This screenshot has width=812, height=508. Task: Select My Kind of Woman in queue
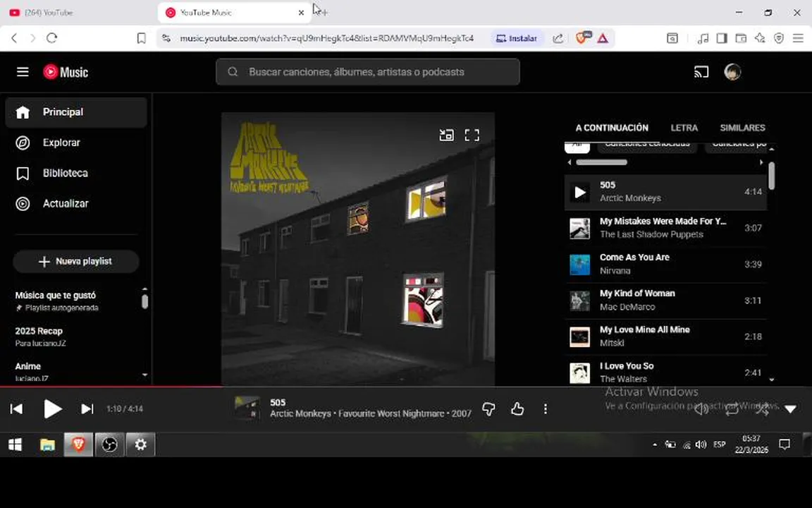(x=665, y=301)
